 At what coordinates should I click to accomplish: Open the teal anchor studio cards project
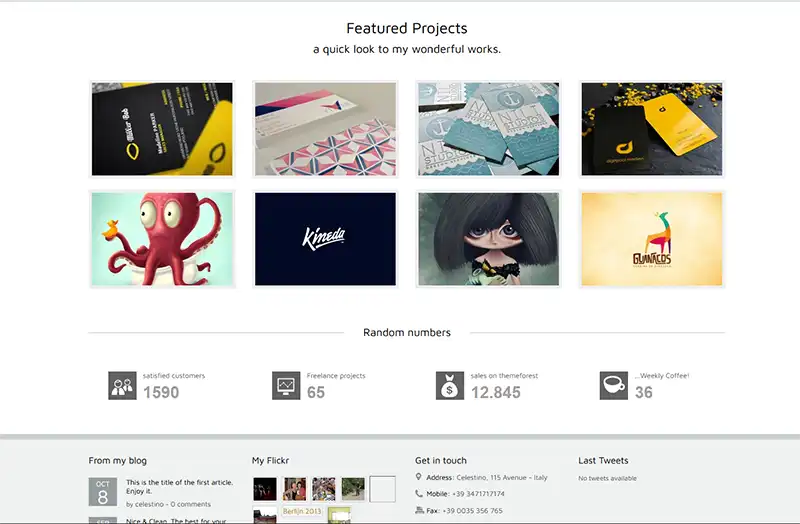coord(489,129)
